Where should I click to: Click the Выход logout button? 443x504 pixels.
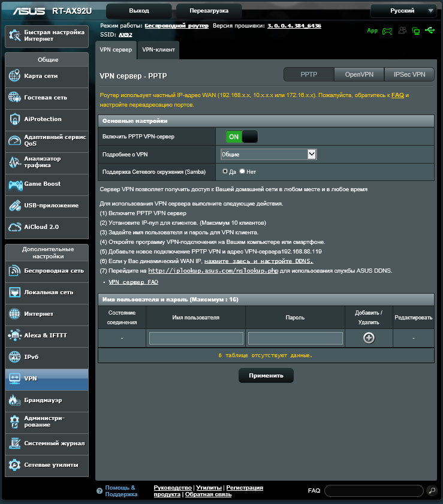point(139,11)
